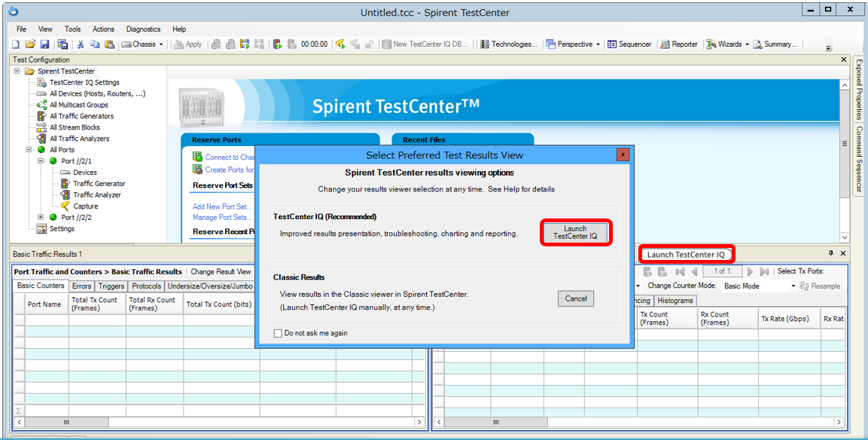Switch to the Triggers tab
Image resolution: width=868 pixels, height=440 pixels.
click(111, 286)
